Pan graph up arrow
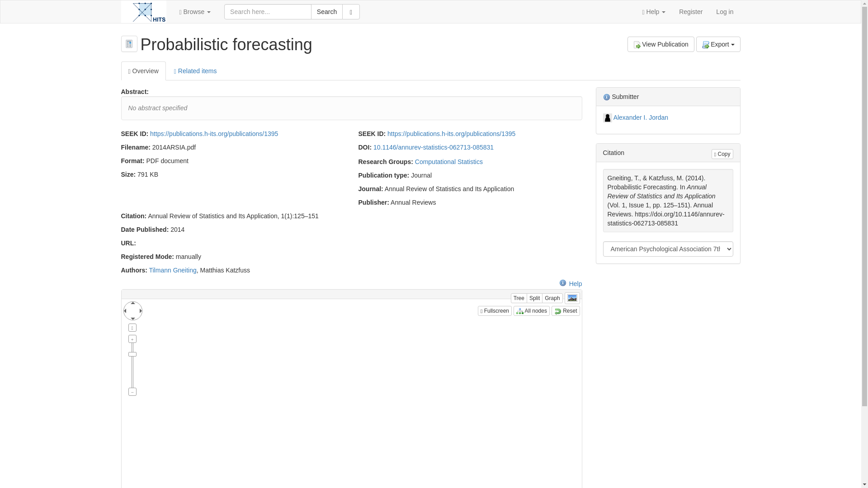Screen dimensions: 868x488 [132, 303]
